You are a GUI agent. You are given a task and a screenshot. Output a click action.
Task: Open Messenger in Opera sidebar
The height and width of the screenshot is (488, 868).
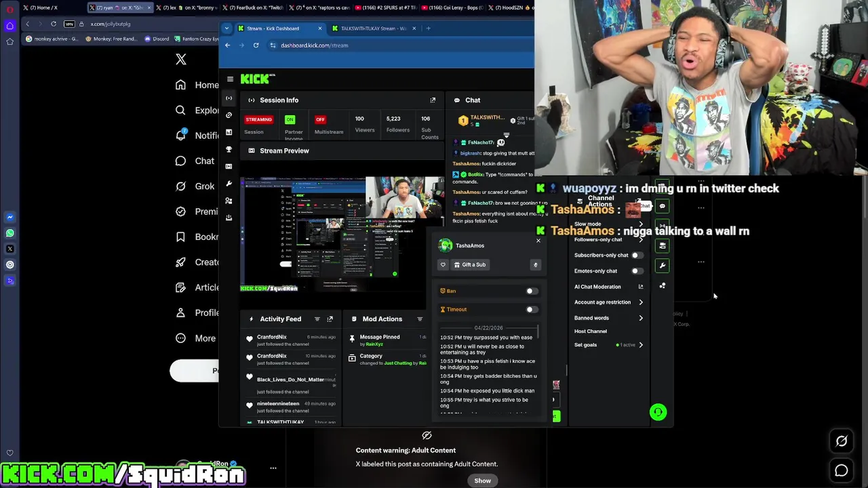coord(9,218)
